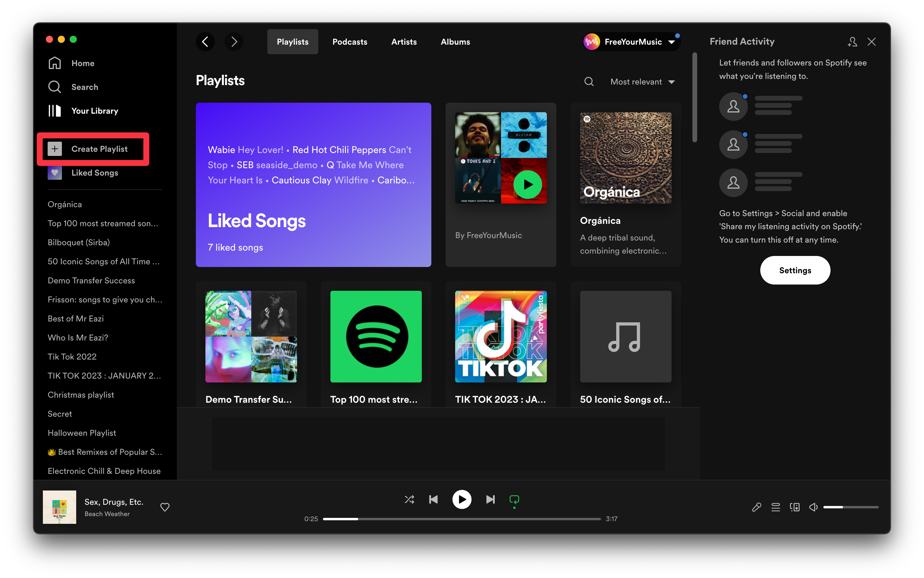
Task: Open 50 Iconic Songs of... playlist cover
Action: click(625, 336)
